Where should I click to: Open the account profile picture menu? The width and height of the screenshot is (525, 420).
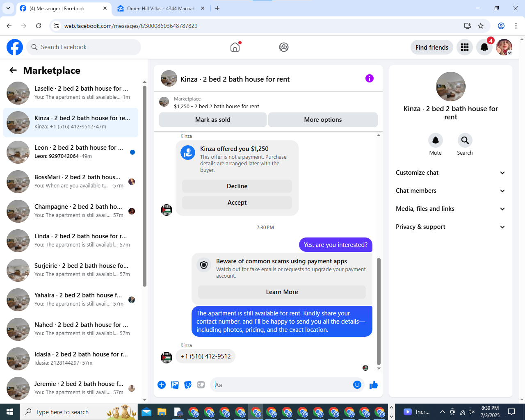point(504,47)
